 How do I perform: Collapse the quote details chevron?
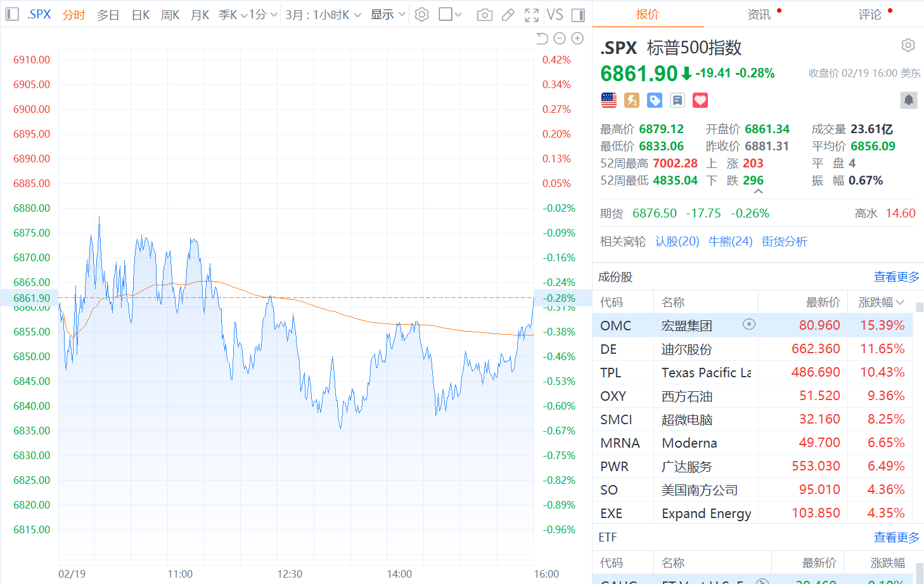(x=758, y=191)
